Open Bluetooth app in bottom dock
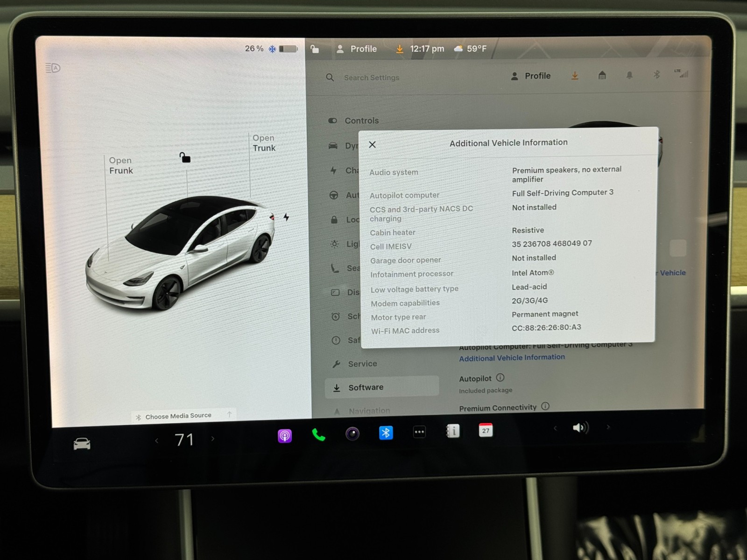This screenshot has height=560, width=747. [x=386, y=433]
